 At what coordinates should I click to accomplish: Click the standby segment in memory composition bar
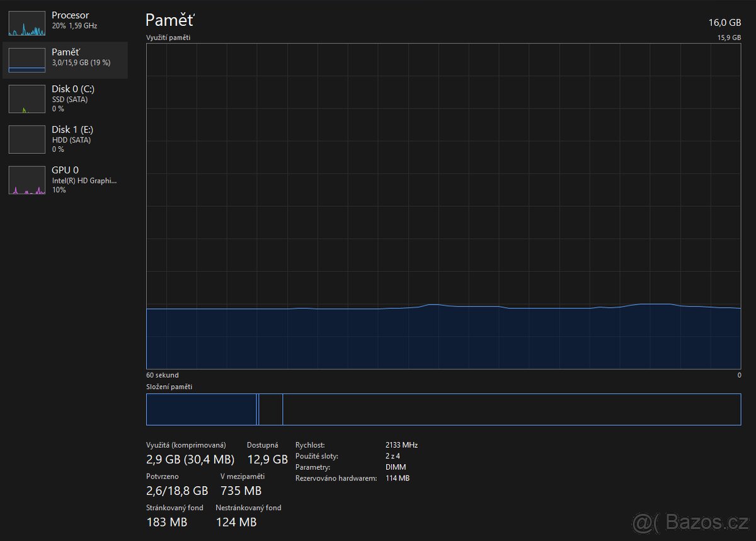(x=271, y=409)
